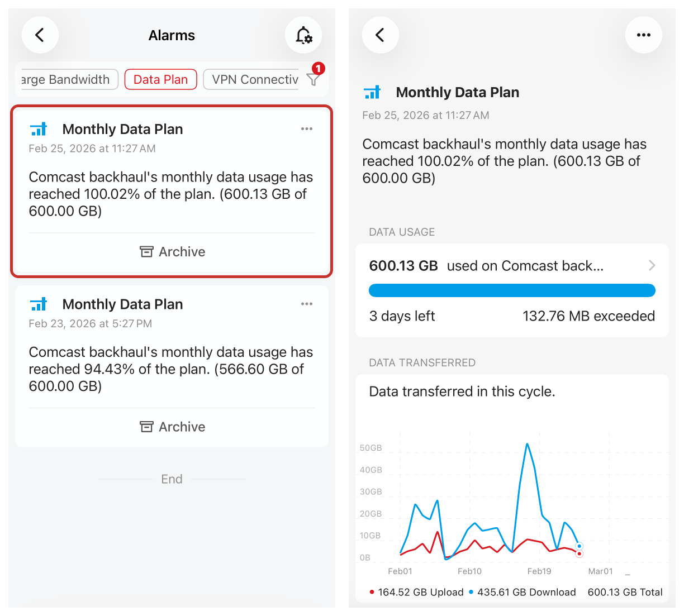Expand the 600.13 GB usage chevron

tap(652, 265)
